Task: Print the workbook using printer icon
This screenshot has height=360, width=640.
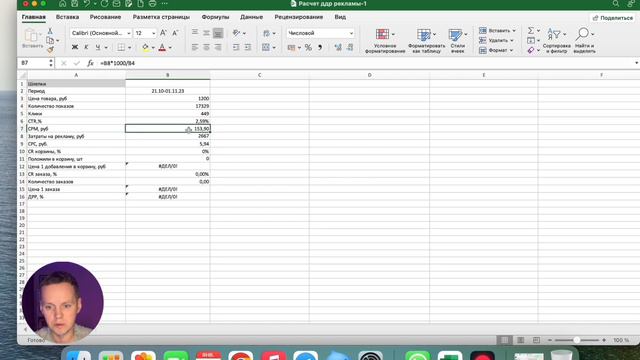Action: click(x=152, y=4)
